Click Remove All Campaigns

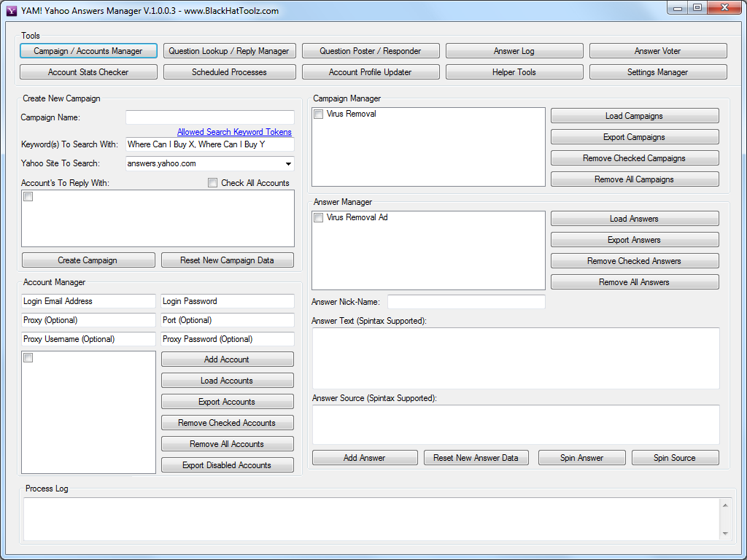click(635, 179)
